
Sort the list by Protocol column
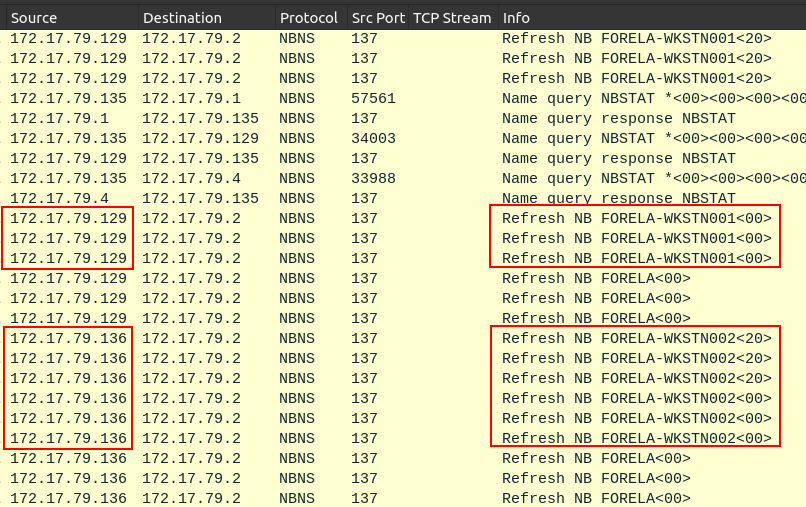(x=309, y=18)
